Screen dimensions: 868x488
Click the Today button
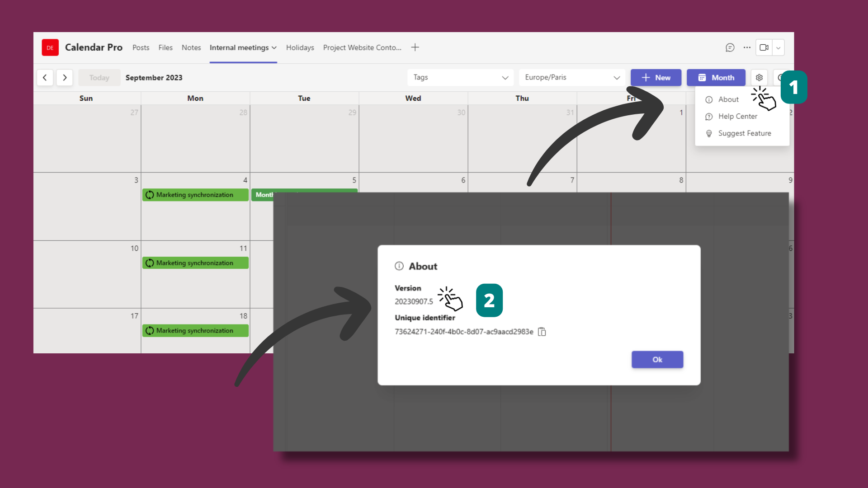coord(99,78)
